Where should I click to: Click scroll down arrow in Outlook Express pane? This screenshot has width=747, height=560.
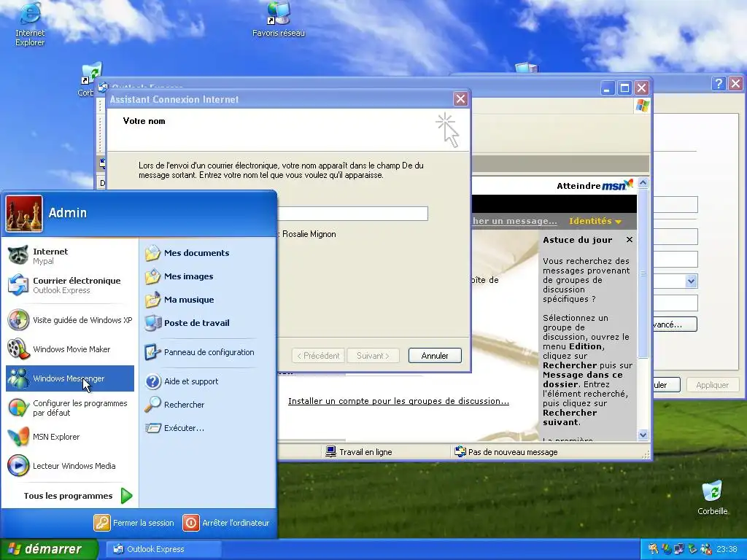(x=643, y=435)
